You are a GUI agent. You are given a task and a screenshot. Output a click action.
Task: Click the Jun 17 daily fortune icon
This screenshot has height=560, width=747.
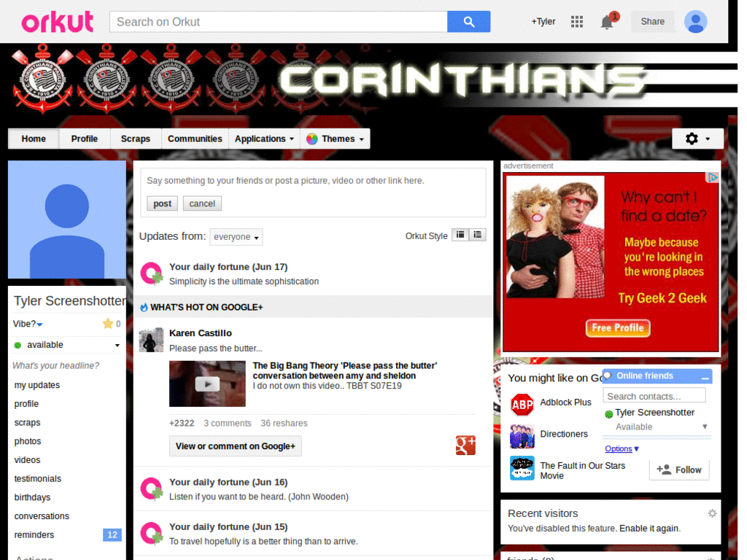pos(152,274)
